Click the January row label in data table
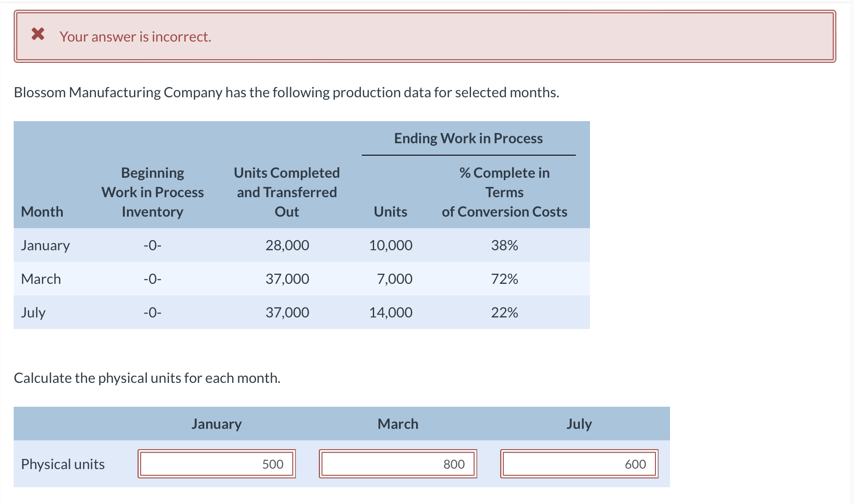Screen dimensions: 854x504 [46, 245]
